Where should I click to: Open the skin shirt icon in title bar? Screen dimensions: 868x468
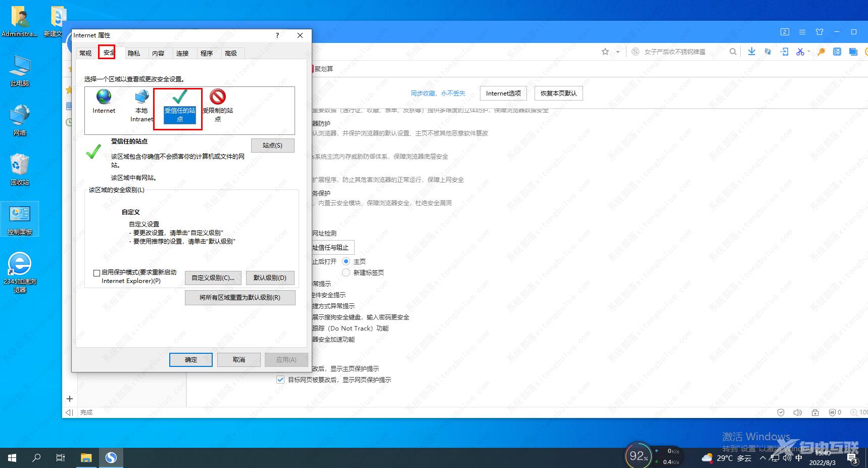click(x=819, y=32)
